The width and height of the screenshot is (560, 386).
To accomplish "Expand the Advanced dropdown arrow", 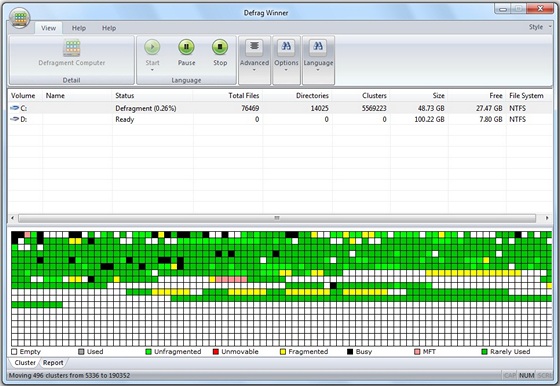I will [254, 70].
